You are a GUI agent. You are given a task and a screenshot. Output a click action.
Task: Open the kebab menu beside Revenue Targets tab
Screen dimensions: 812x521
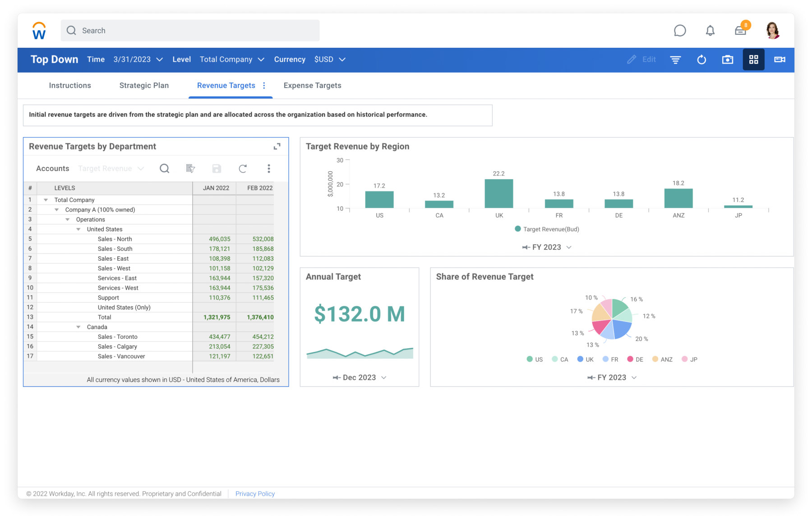pyautogui.click(x=264, y=85)
